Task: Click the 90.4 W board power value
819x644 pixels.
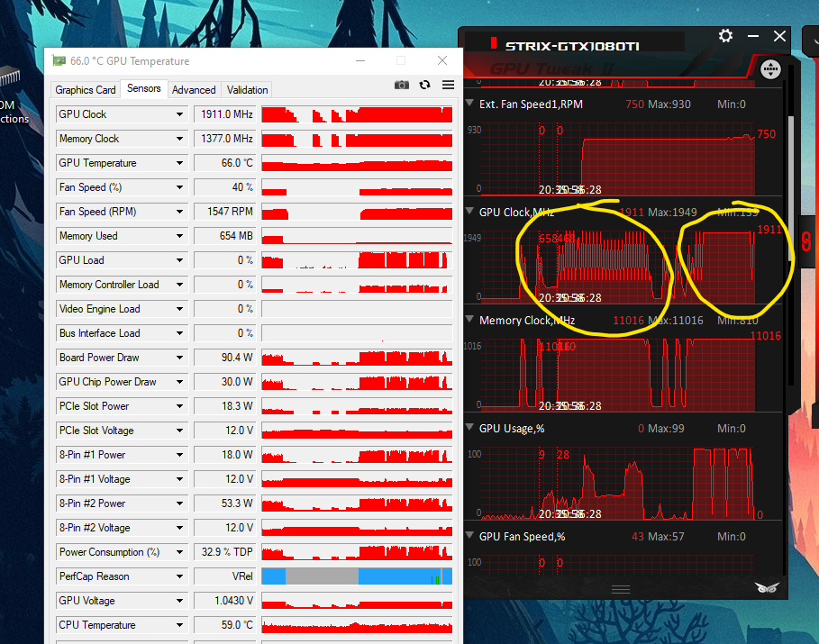Action: point(225,358)
